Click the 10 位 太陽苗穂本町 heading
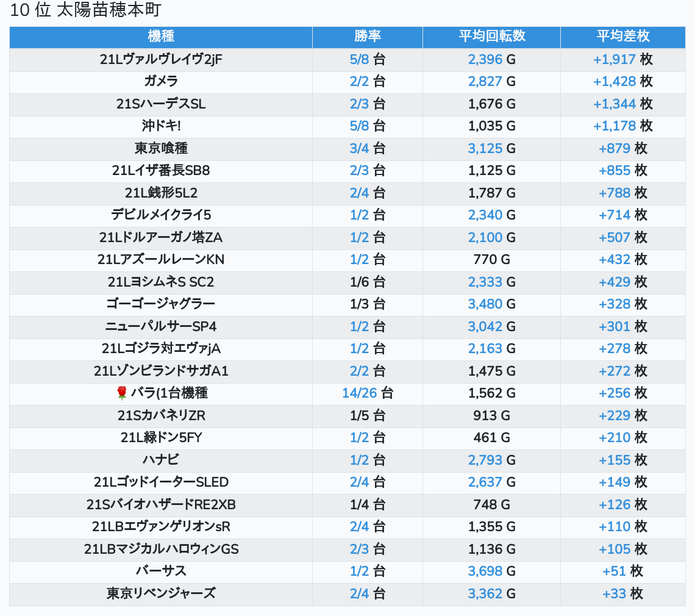This screenshot has height=616, width=695. (86, 10)
